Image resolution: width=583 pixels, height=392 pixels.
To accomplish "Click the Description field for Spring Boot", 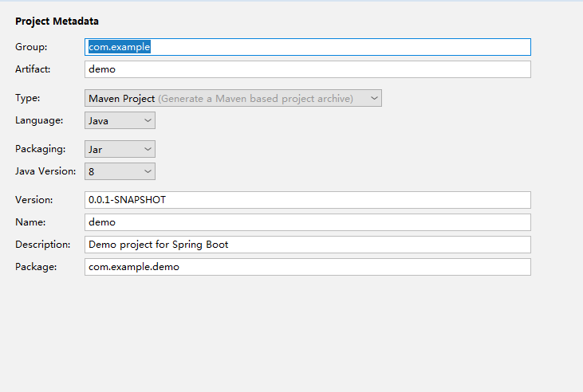I will tap(308, 245).
